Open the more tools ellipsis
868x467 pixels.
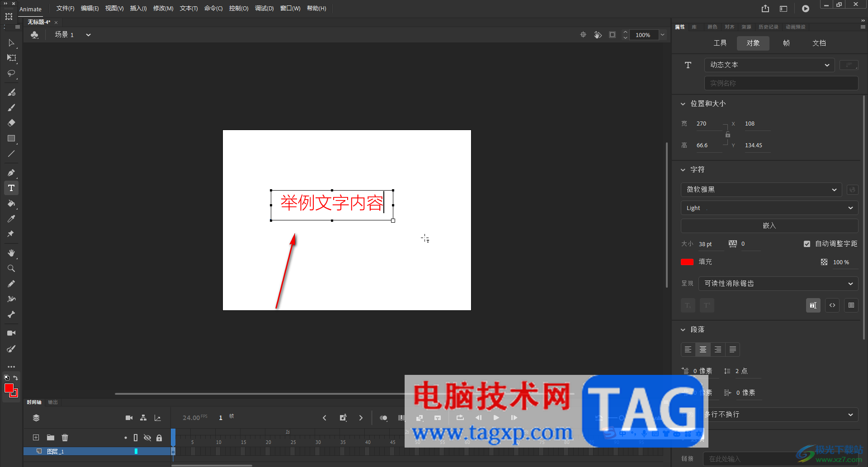pos(11,367)
